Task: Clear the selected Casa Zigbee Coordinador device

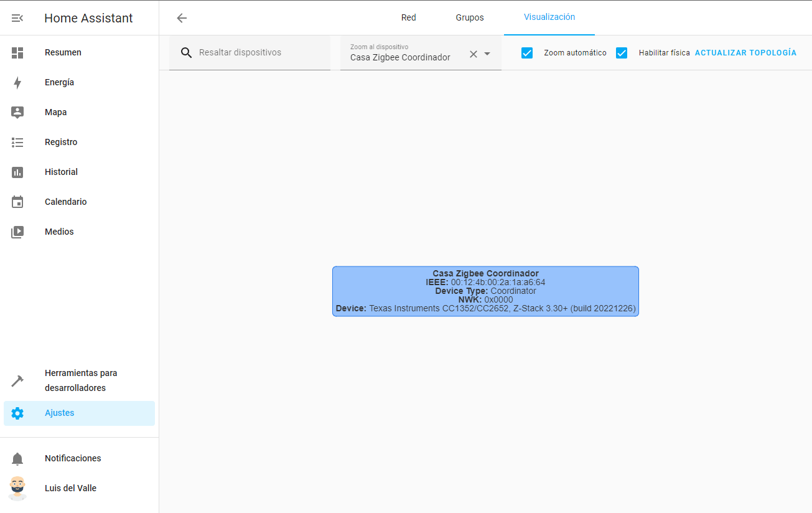Action: [473, 54]
